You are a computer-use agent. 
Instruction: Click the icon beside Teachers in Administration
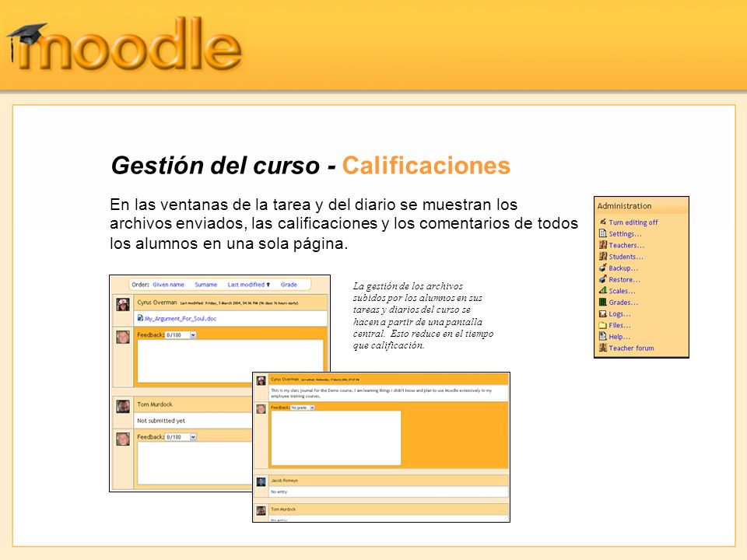[x=602, y=245]
